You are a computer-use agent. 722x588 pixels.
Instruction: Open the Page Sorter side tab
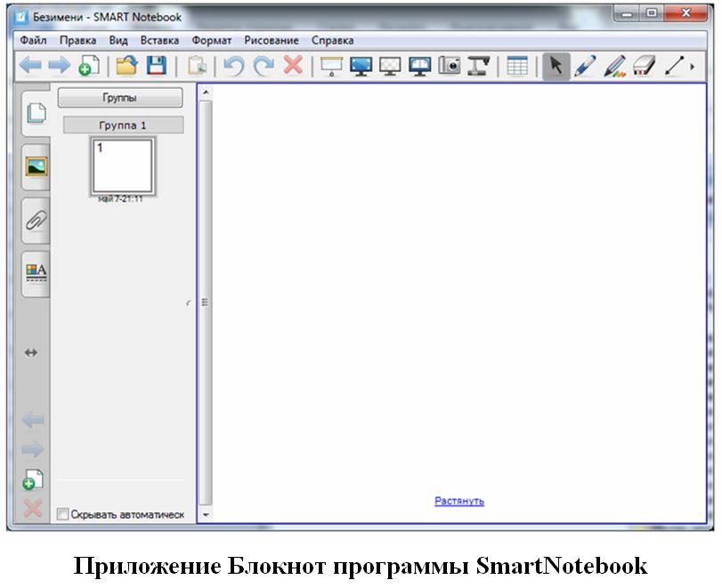point(37,113)
